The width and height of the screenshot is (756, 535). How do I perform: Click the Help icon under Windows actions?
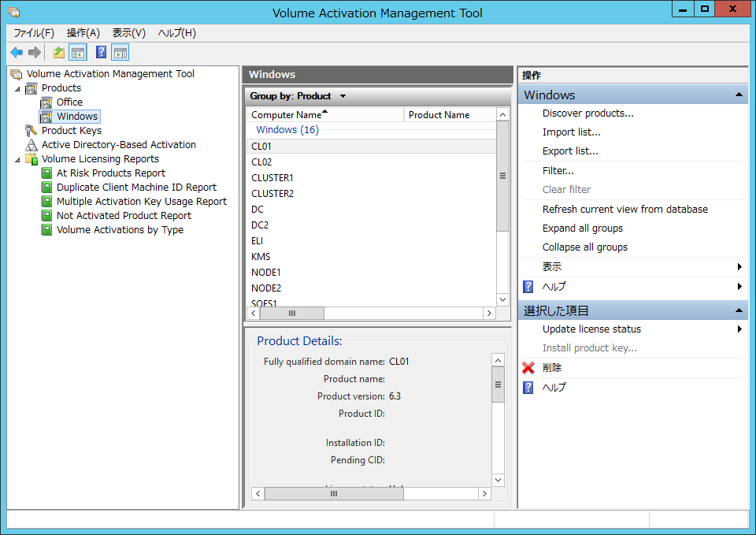tap(528, 287)
